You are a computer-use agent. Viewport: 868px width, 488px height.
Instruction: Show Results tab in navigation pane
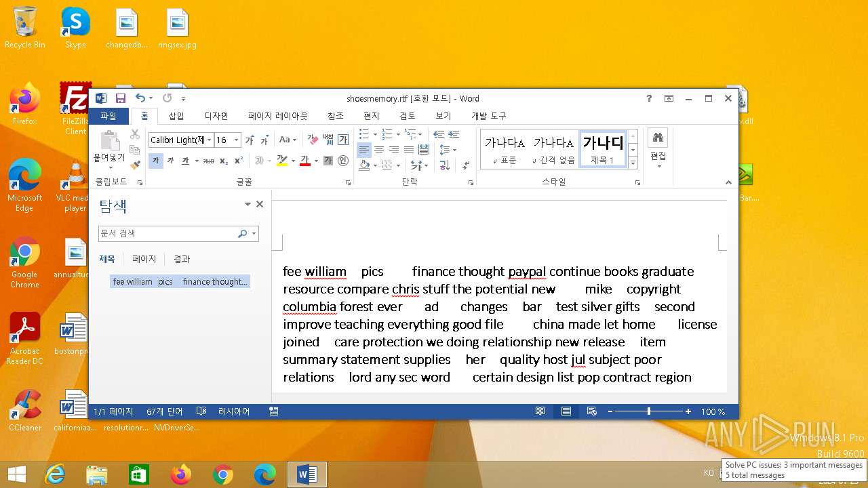pyautogui.click(x=182, y=259)
